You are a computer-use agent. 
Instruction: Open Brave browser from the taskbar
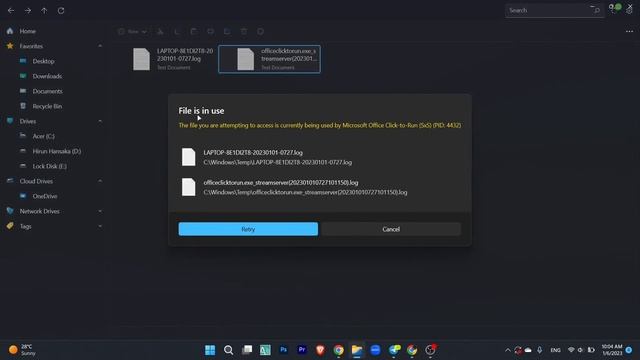tap(320, 350)
